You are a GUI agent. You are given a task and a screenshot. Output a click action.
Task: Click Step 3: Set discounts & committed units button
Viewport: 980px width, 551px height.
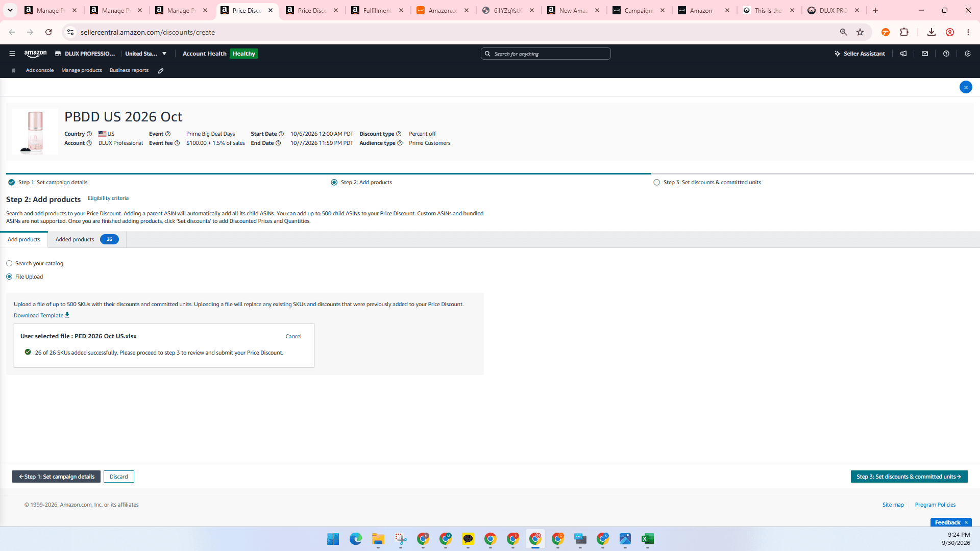(909, 477)
